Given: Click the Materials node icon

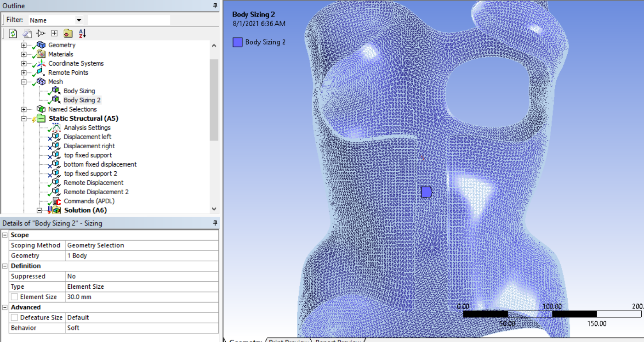Looking at the screenshot, I should [41, 54].
